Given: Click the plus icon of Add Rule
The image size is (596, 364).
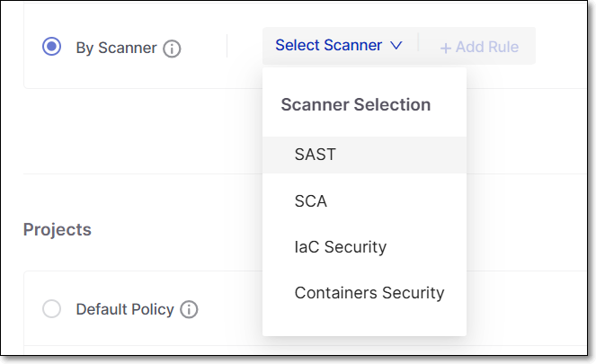Looking at the screenshot, I should click(446, 49).
